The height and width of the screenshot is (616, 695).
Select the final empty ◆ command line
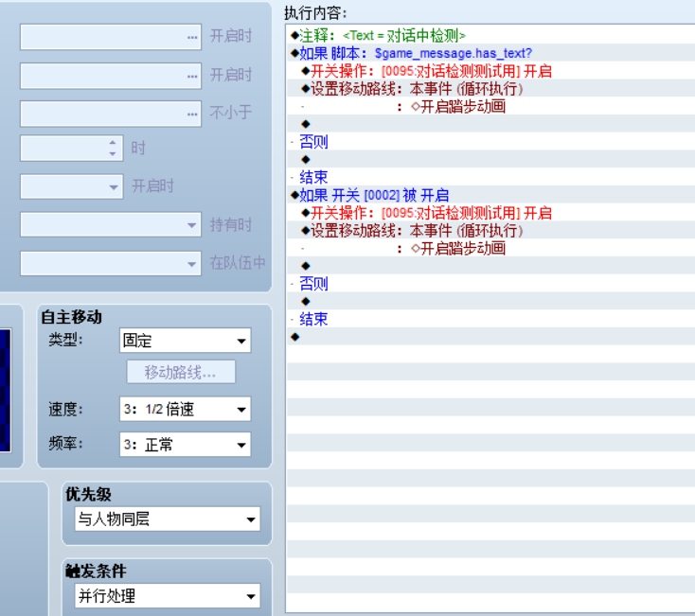click(490, 336)
